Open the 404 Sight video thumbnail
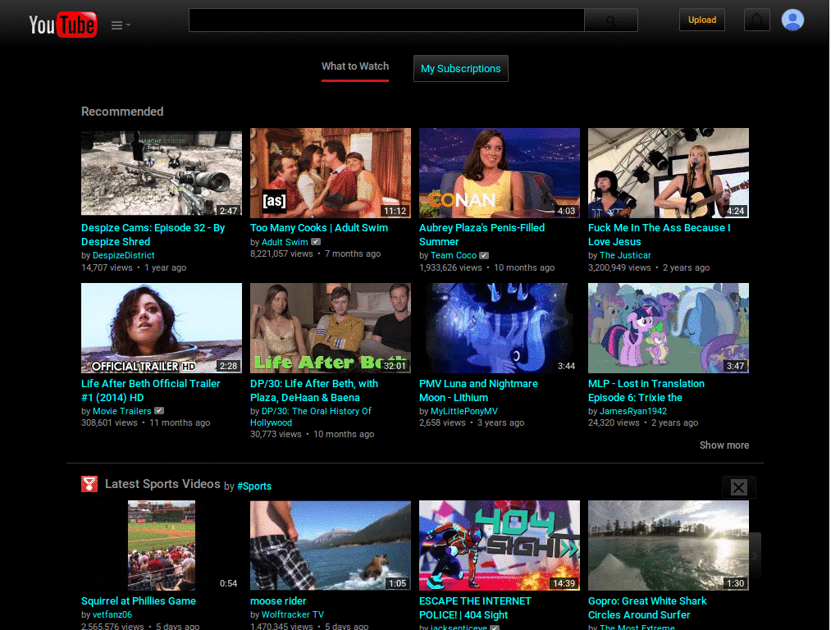The height and width of the screenshot is (630, 840). tap(500, 546)
